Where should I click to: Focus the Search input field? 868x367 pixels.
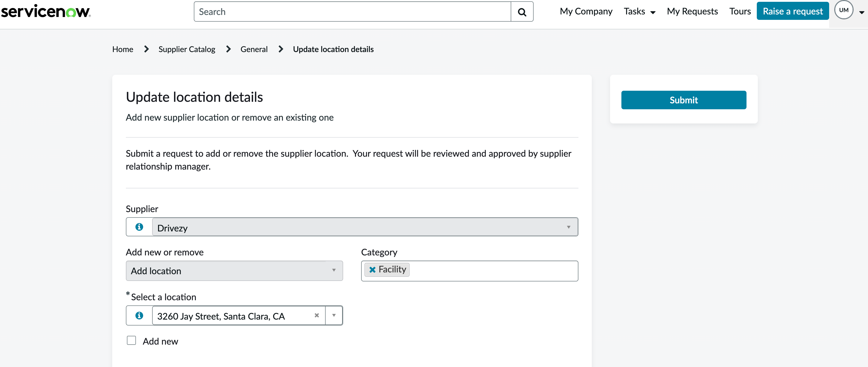click(x=352, y=12)
